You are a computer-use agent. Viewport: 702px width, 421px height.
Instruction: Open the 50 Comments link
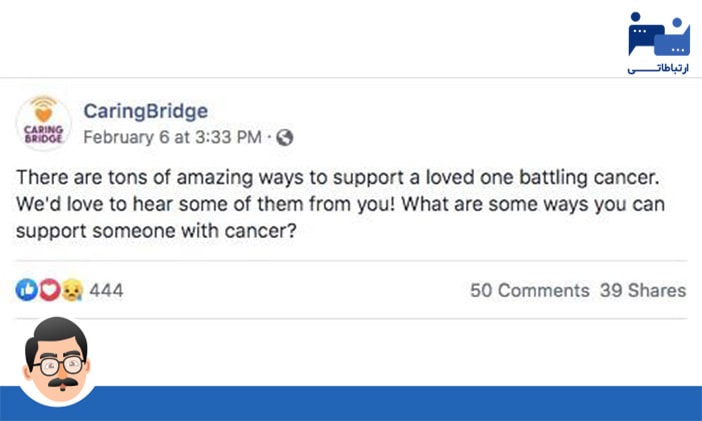pyautogui.click(x=529, y=291)
